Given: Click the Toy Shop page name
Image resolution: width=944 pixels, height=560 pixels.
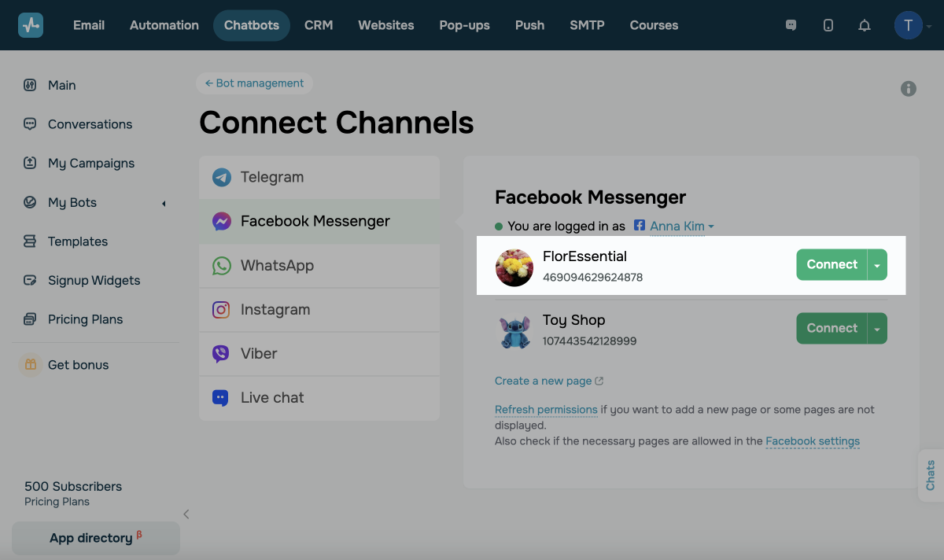Looking at the screenshot, I should pos(573,320).
